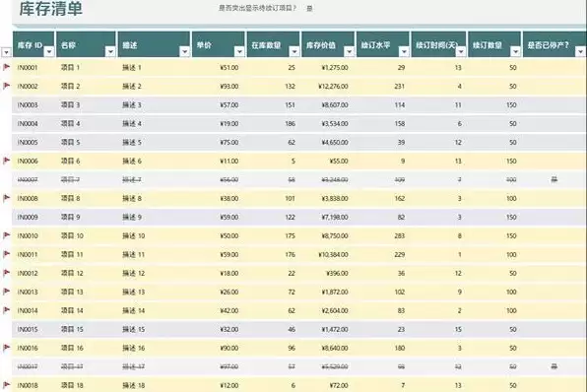Click the reorder flag for IN0001
The width and height of the screenshot is (587, 392).
(6, 67)
